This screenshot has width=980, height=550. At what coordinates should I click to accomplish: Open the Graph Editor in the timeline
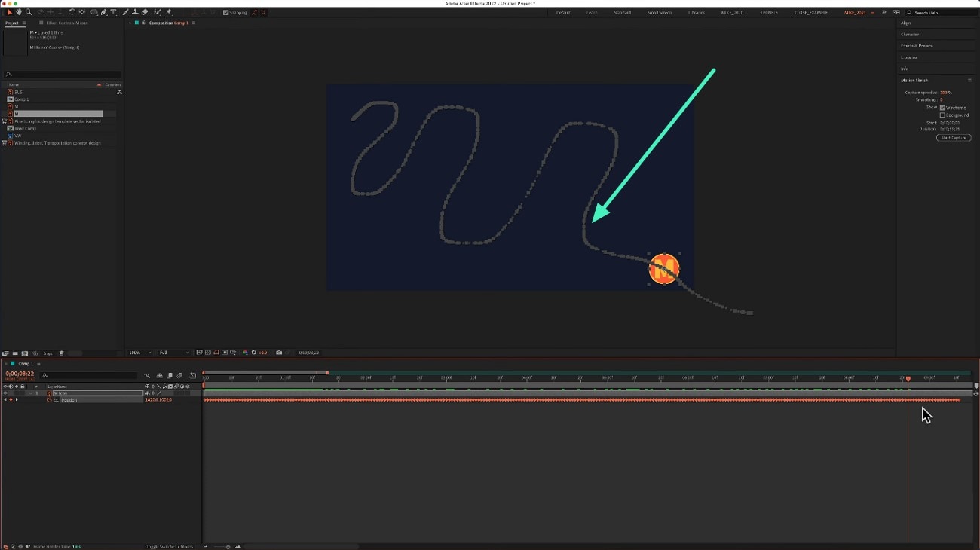tap(193, 375)
